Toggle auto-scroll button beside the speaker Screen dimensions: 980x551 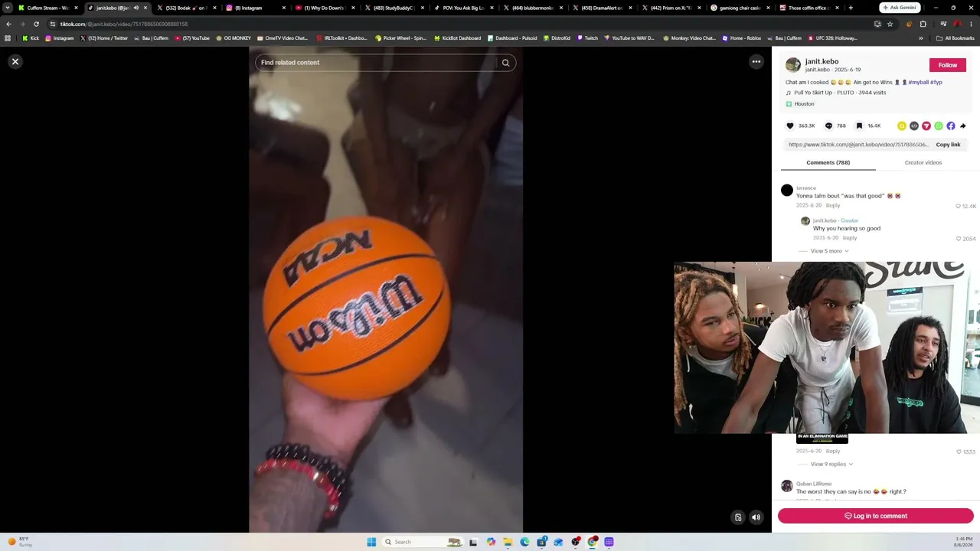738,517
